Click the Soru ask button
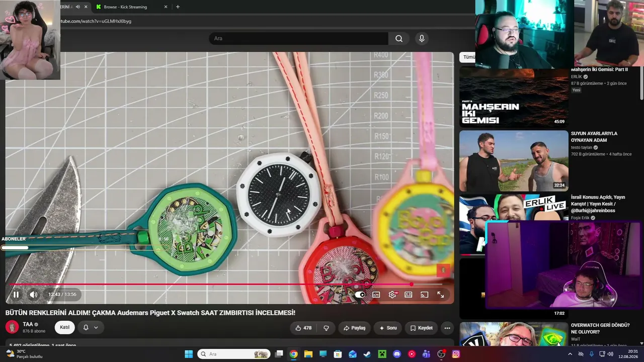The height and width of the screenshot is (362, 644). pyautogui.click(x=388, y=328)
